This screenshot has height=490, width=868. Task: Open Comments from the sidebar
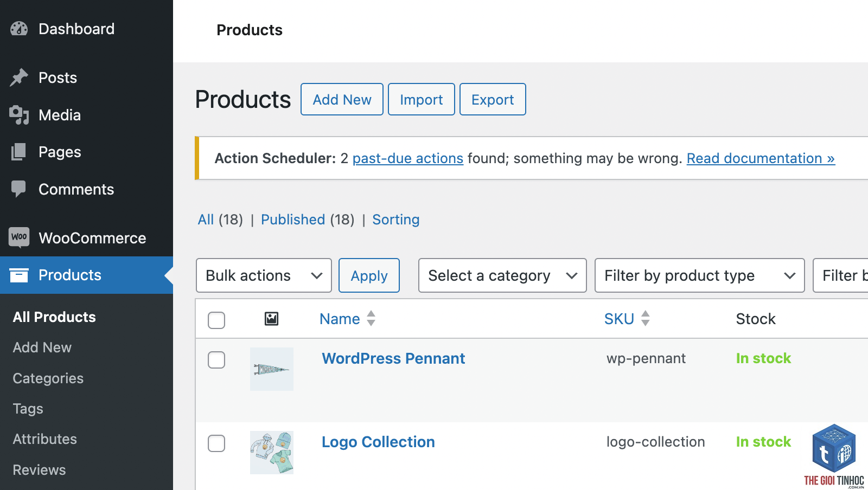(76, 189)
